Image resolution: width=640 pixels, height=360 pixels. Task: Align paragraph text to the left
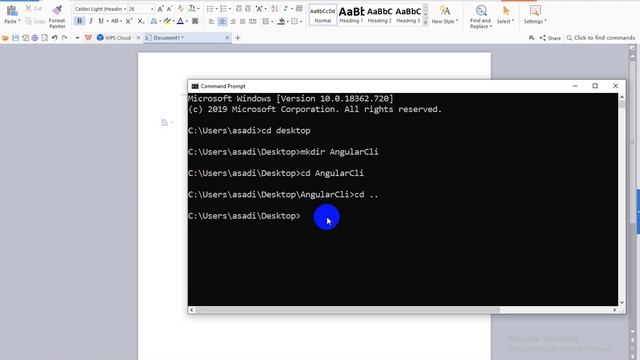(x=211, y=21)
